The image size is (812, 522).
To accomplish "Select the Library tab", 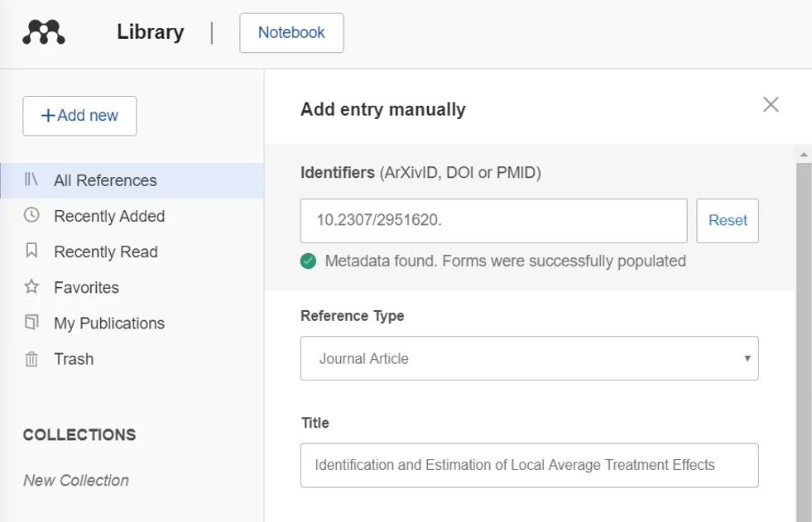I will (x=150, y=32).
